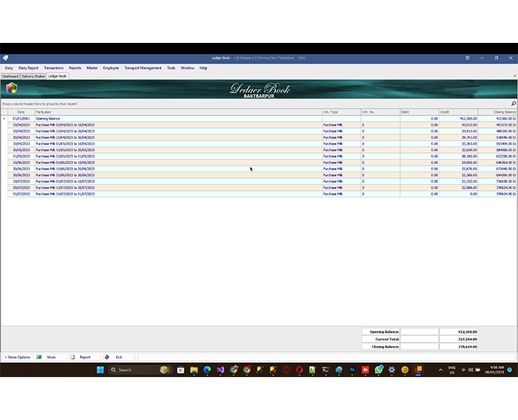Expand Show Options panel
The image size is (518, 420).
[x=17, y=357]
